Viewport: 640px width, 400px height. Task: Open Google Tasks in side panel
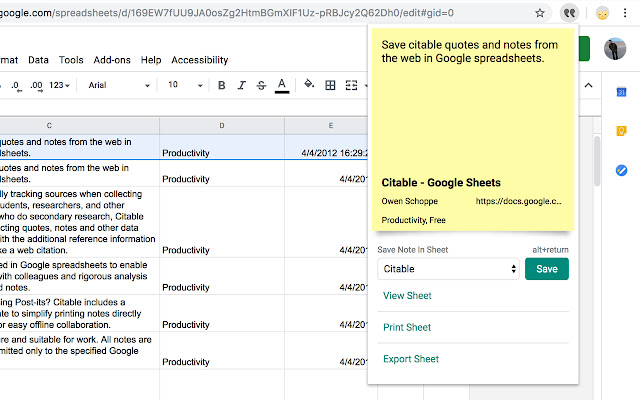click(621, 170)
